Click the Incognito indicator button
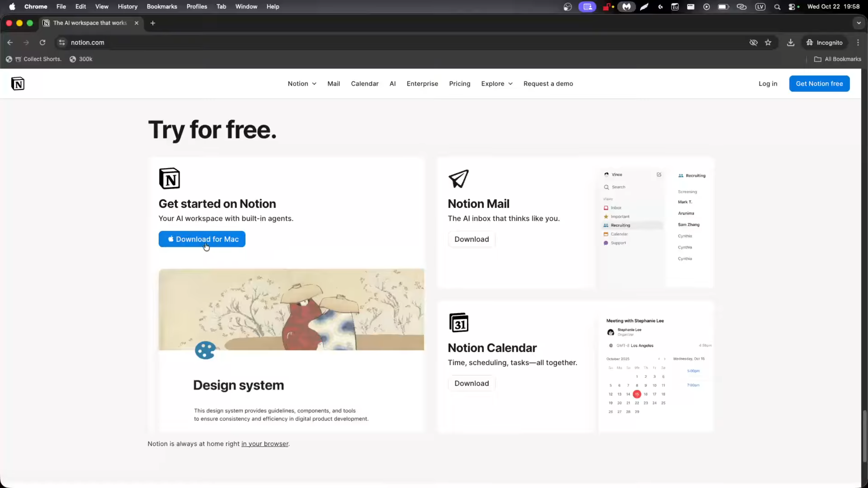The width and height of the screenshot is (868, 488). (x=824, y=42)
